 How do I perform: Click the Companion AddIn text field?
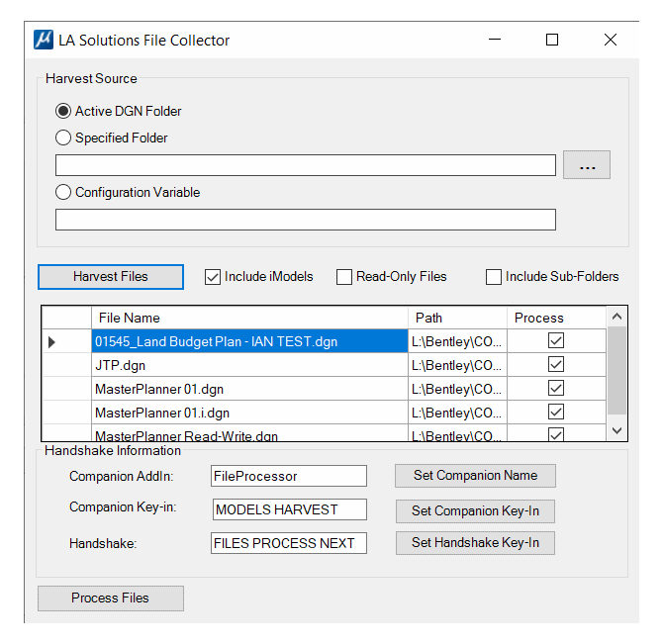coord(289,476)
